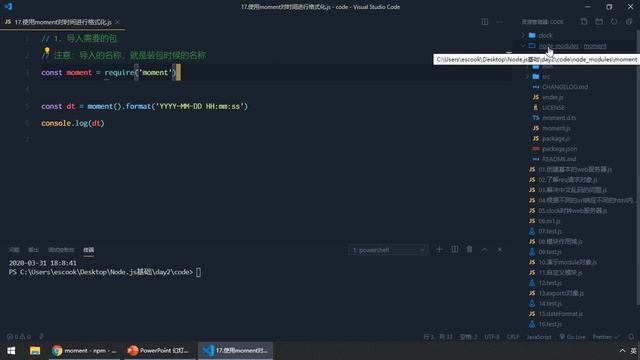Click the 英 input method indicator

pyautogui.click(x=633, y=351)
